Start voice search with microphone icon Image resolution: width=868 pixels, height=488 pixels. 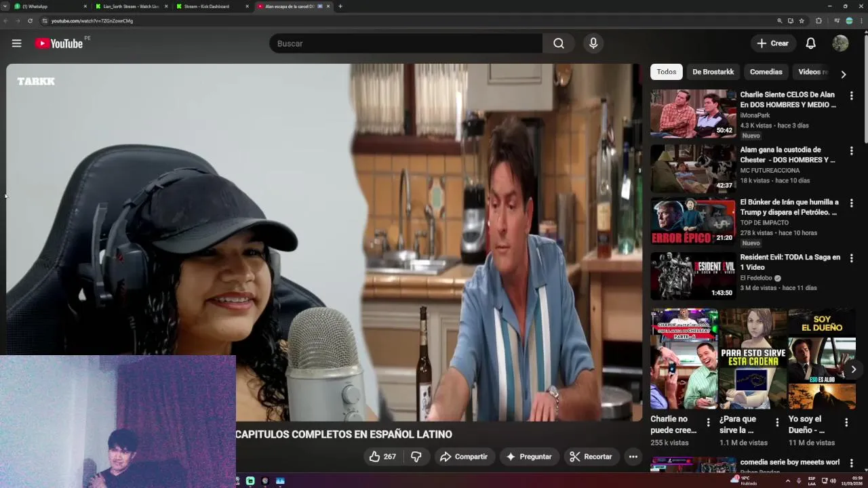pyautogui.click(x=593, y=43)
